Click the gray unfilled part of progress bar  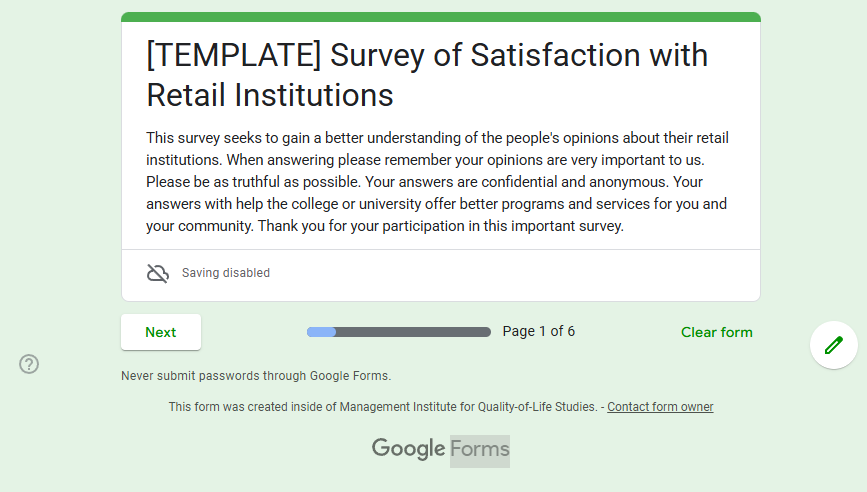413,332
